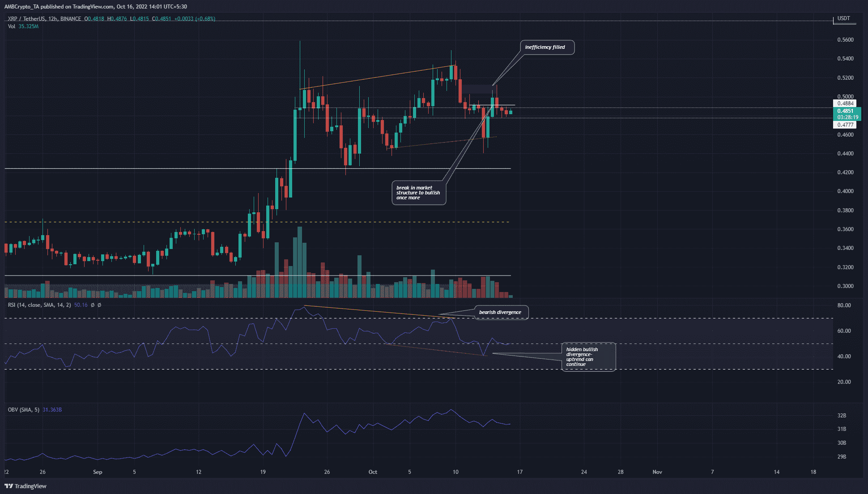Click 0.4600 on the price axis
This screenshot has width=868, height=494.
[845, 135]
